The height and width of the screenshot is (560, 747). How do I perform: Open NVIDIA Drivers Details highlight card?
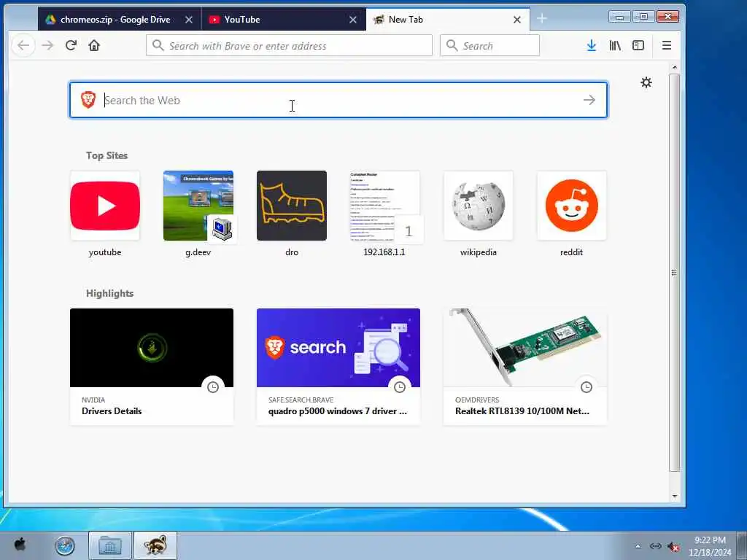point(152,367)
